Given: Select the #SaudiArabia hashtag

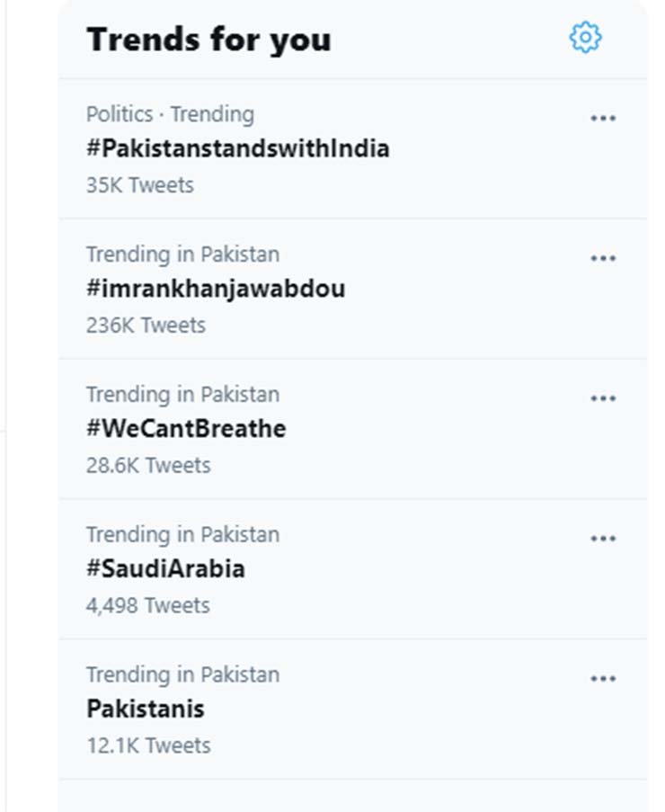Looking at the screenshot, I should [x=165, y=569].
